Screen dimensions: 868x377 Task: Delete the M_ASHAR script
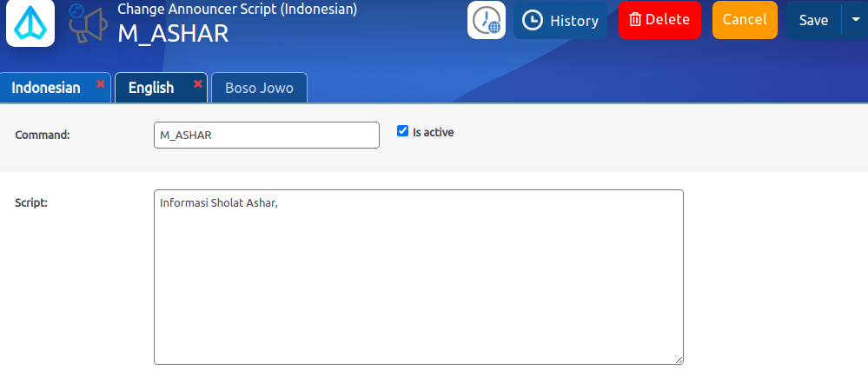[x=659, y=20]
